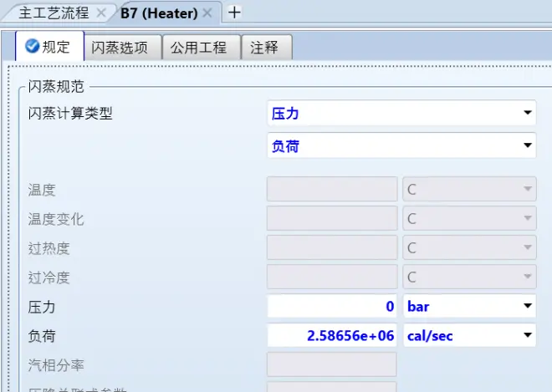This screenshot has width=552, height=392.
Task: Click the disabled 温度 input field
Action: click(x=332, y=190)
